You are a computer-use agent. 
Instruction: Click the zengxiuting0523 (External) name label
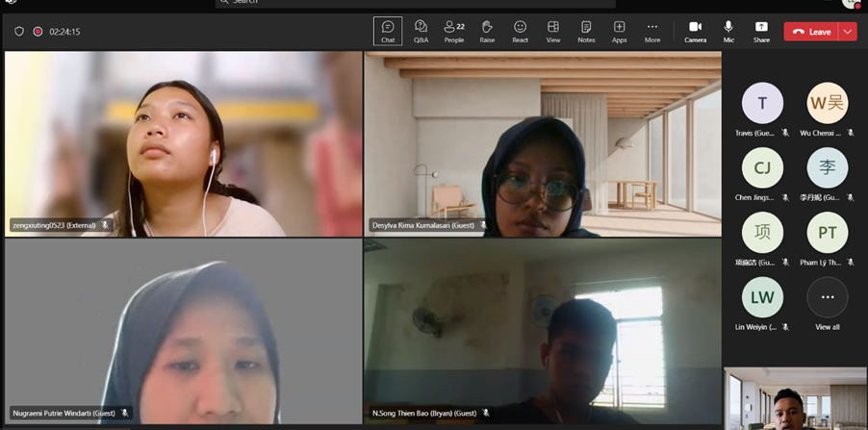54,225
